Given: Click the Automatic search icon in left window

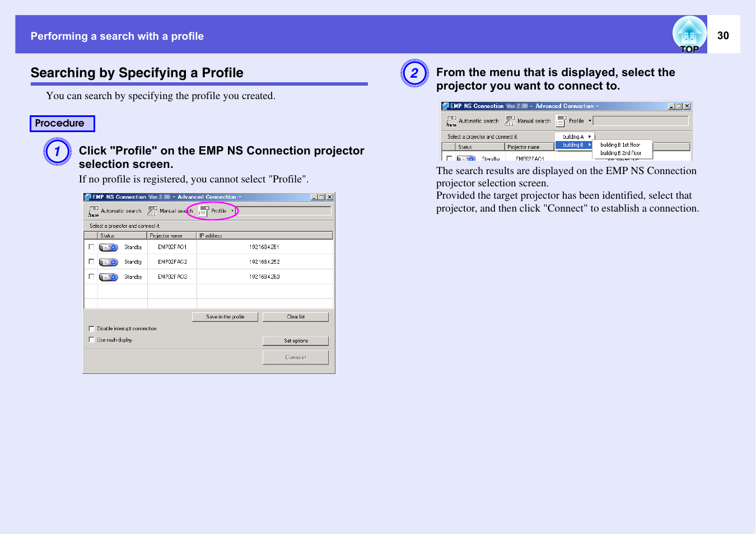Looking at the screenshot, I should coord(93,211).
